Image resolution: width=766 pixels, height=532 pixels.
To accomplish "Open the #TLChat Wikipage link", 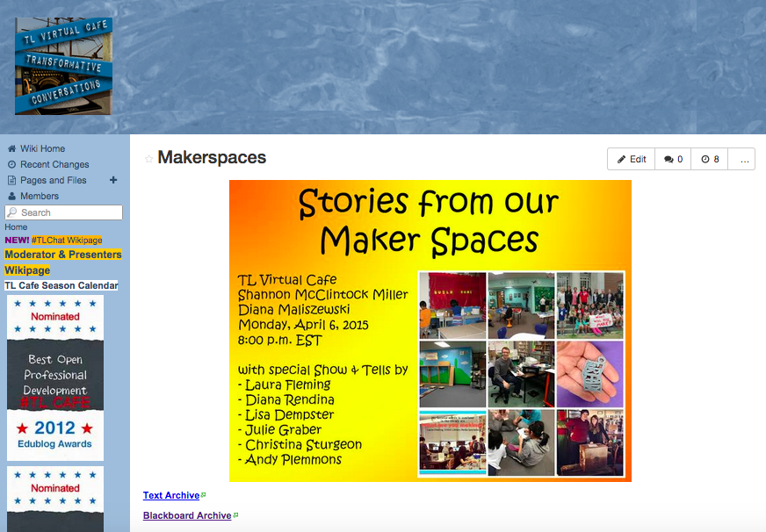I will 67,241.
